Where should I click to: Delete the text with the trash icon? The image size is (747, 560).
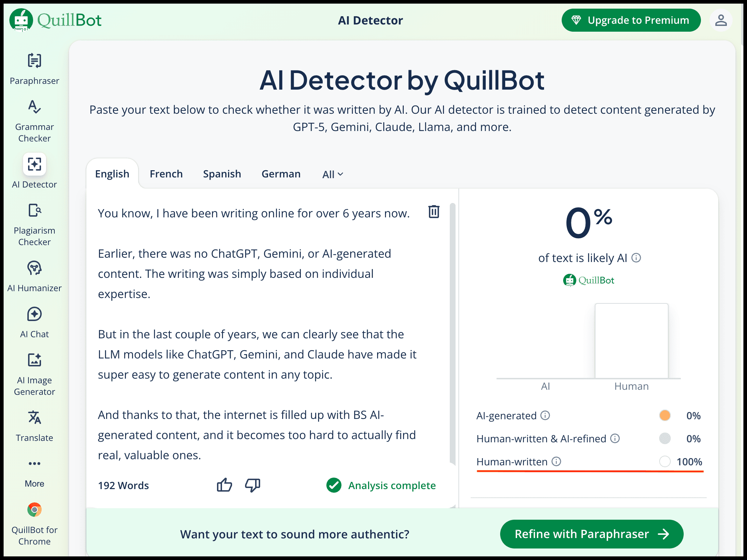point(434,212)
